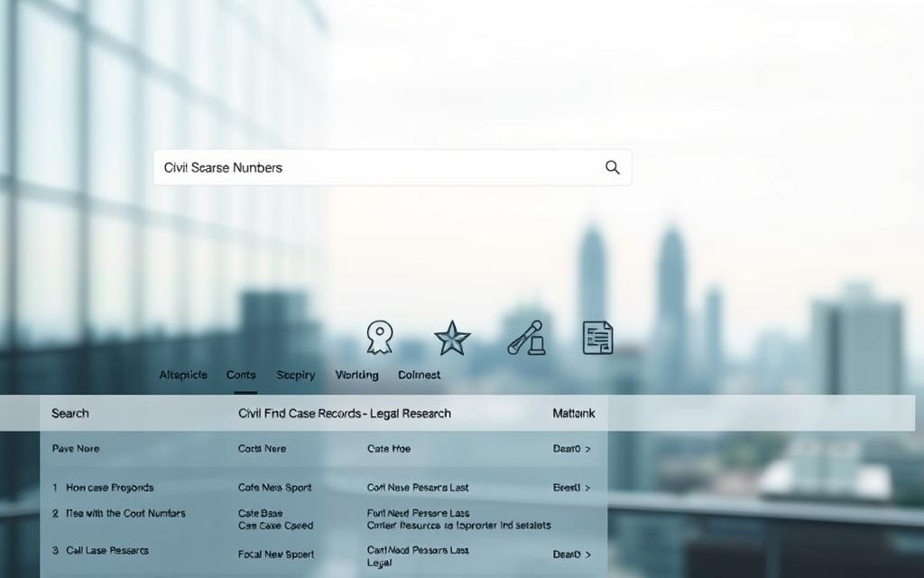Open the Scepiry tab
924x578 pixels.
tap(296, 375)
